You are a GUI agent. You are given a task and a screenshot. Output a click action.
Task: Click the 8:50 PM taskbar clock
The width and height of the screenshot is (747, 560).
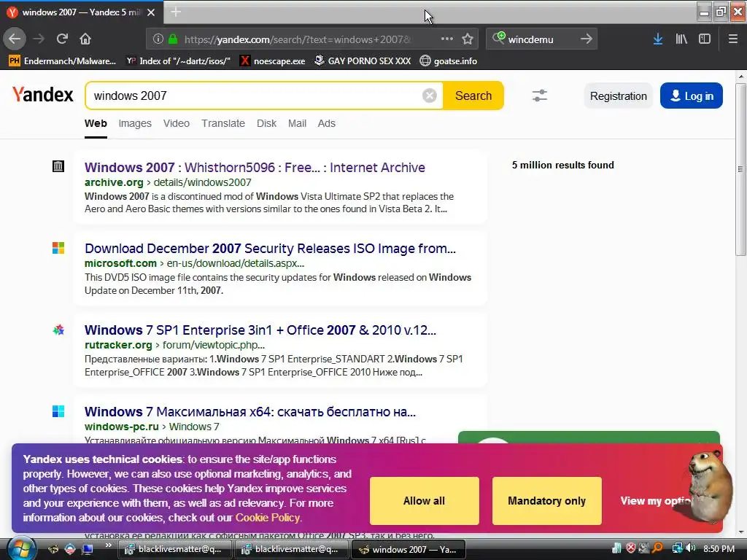(x=719, y=548)
